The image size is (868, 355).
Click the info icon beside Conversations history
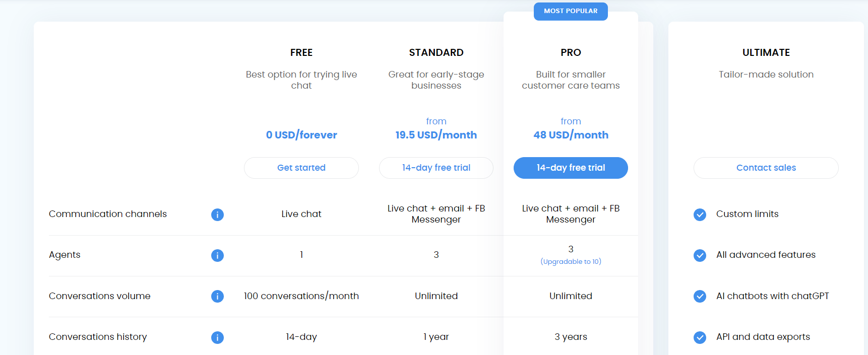(217, 337)
